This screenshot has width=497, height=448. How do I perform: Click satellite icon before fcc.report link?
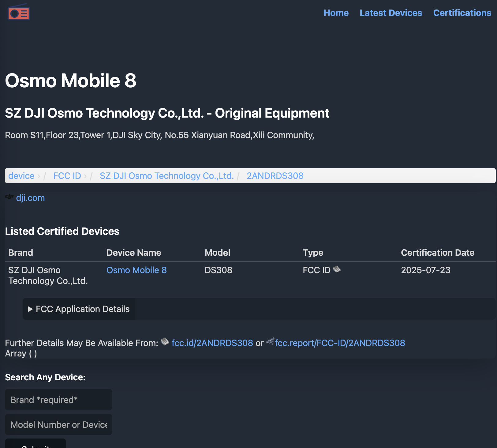pyautogui.click(x=270, y=341)
